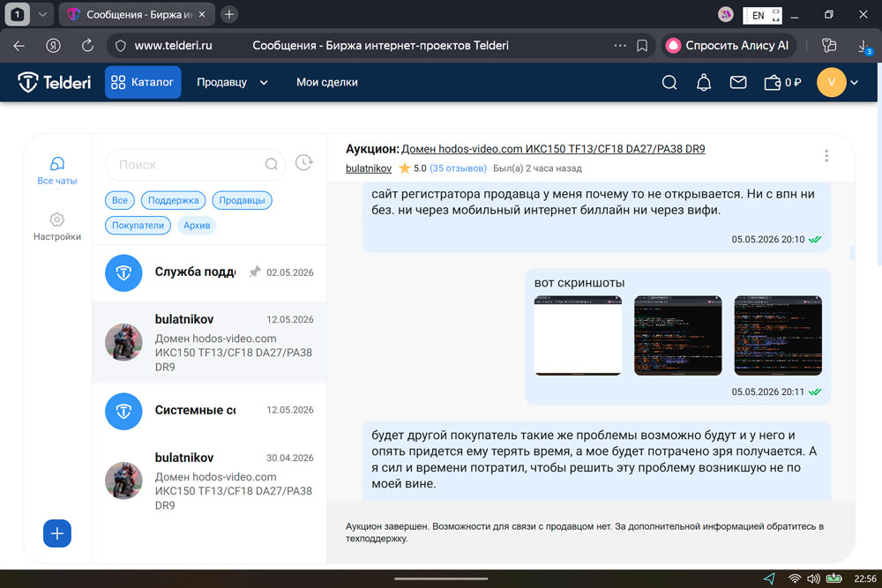Screen dimensions: 882x588
Task: Expand the user account chevron
Action: [x=855, y=83]
